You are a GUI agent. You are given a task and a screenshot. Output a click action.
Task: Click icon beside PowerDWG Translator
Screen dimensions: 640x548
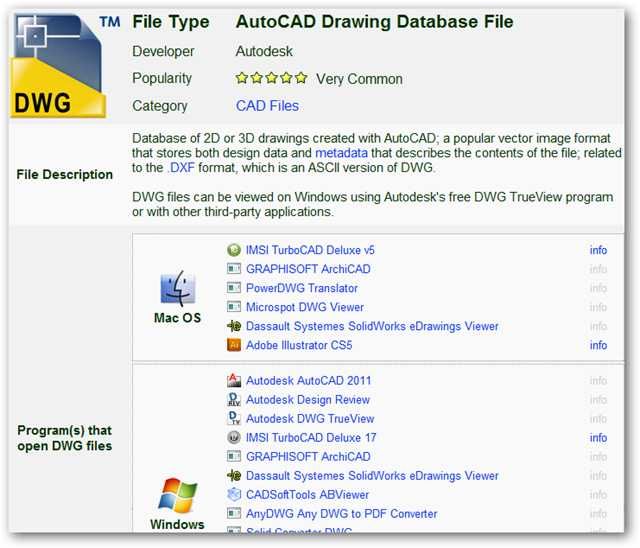[x=234, y=288]
